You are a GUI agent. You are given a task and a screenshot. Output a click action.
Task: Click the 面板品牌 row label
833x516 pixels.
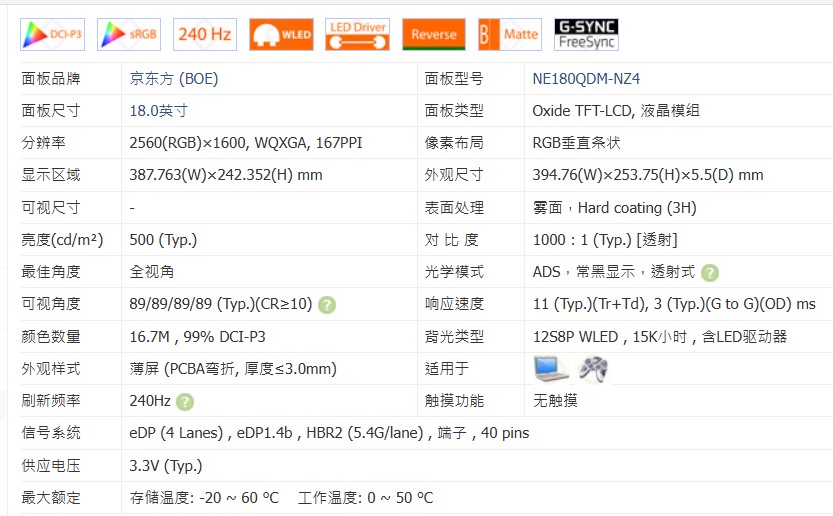pos(51,79)
